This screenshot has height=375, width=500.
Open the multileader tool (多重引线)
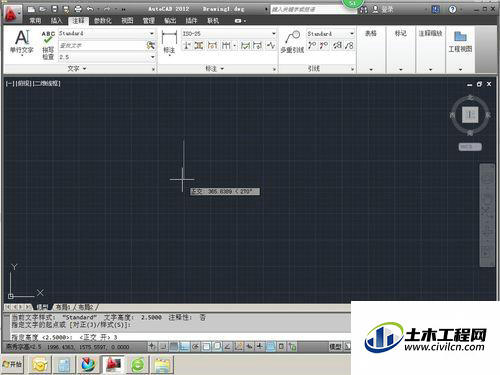(292, 42)
